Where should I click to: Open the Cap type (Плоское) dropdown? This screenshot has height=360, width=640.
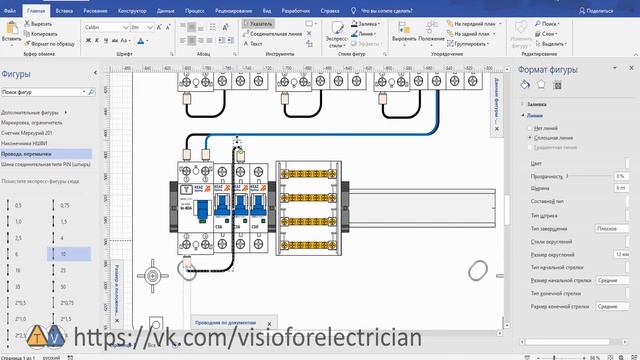click(612, 229)
